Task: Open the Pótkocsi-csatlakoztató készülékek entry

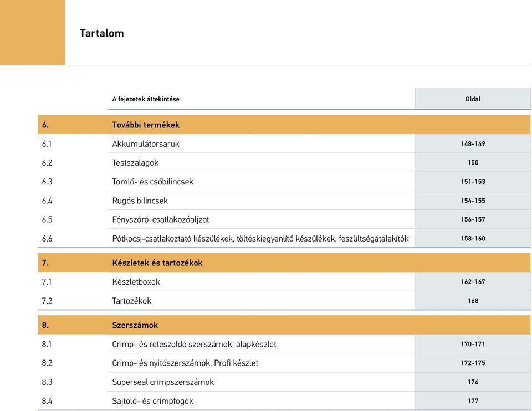Action: point(260,238)
